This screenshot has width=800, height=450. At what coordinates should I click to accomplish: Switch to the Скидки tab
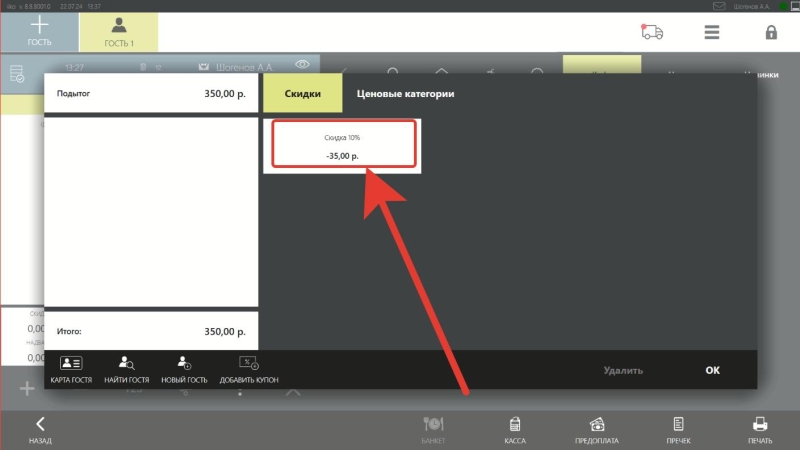303,93
